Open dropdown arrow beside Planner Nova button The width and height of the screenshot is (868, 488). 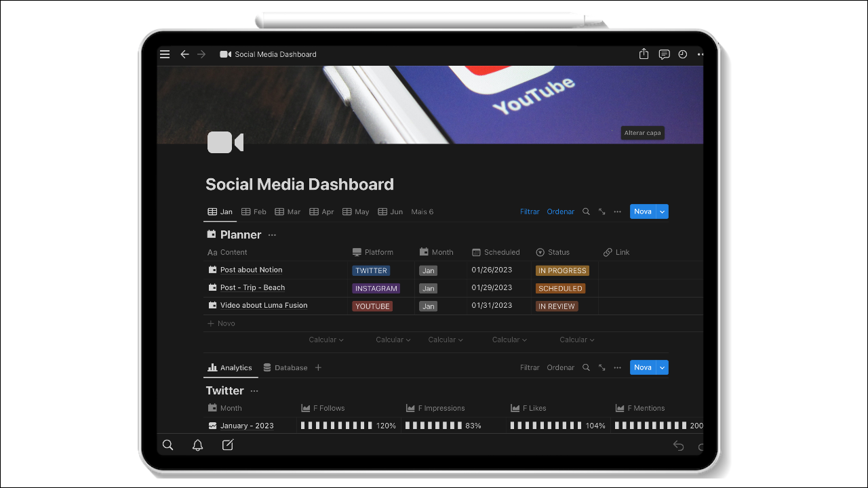(x=663, y=211)
